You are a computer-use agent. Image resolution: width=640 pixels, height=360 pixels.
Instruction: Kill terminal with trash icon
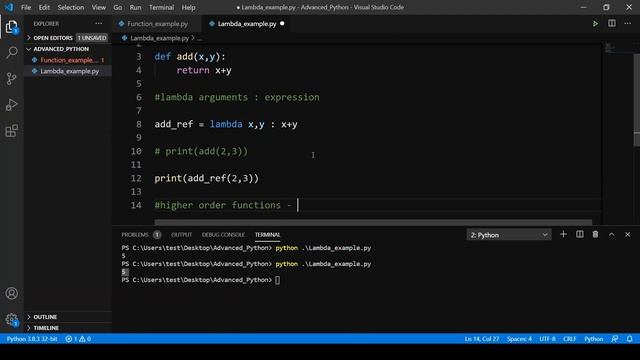click(x=596, y=234)
